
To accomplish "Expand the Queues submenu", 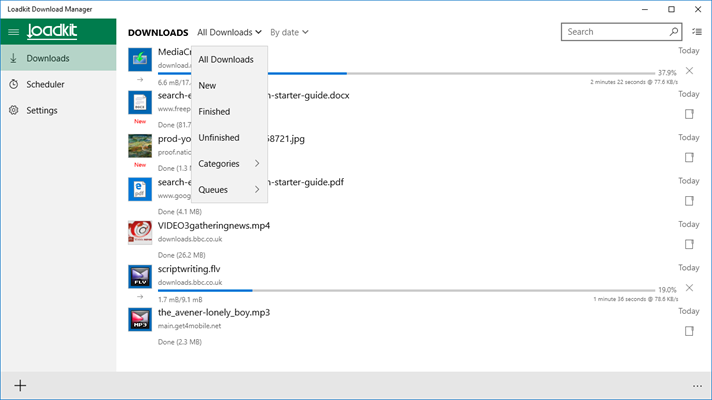I will pyautogui.click(x=229, y=190).
